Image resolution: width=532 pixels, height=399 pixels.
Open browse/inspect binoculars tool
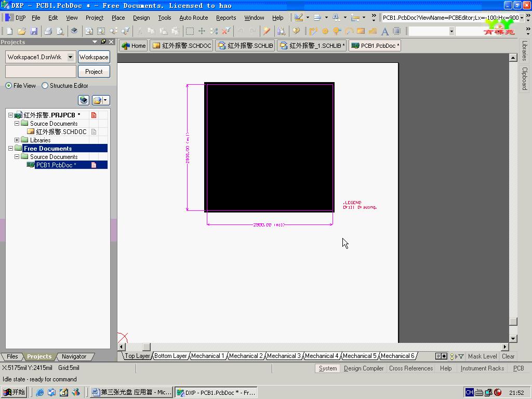[281, 31]
